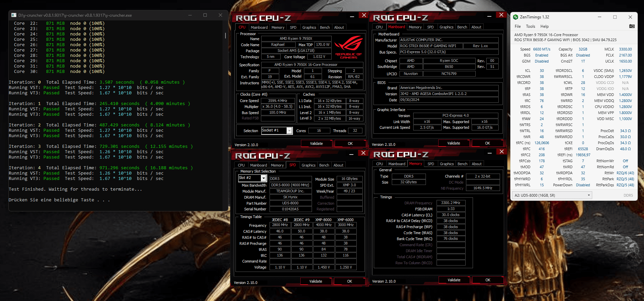Click the y-cruncher console vertical scrollbar
This screenshot has height=301, width=644.
(x=225, y=35)
